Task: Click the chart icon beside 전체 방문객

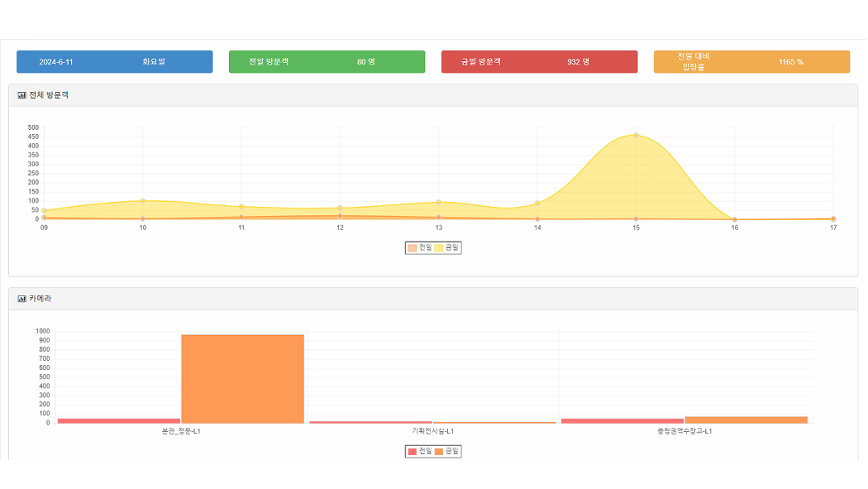Action: pos(21,95)
